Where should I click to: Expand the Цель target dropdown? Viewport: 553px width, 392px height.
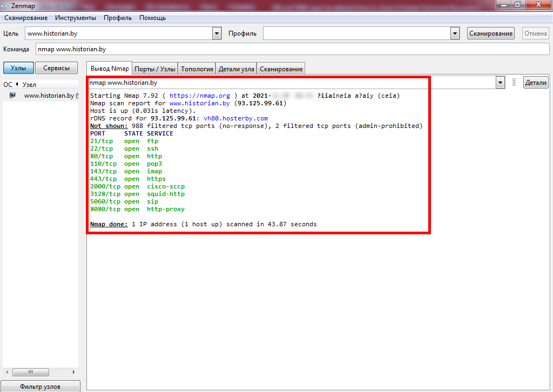point(217,33)
